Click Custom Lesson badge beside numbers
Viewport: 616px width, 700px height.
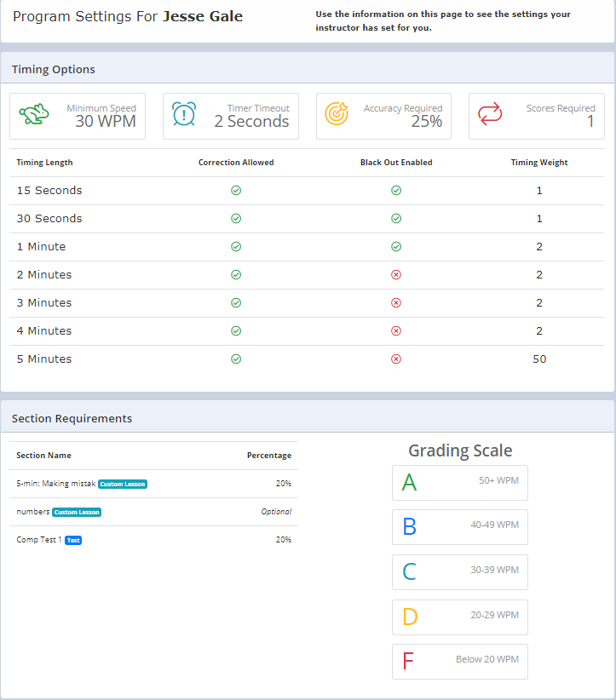[x=77, y=513]
